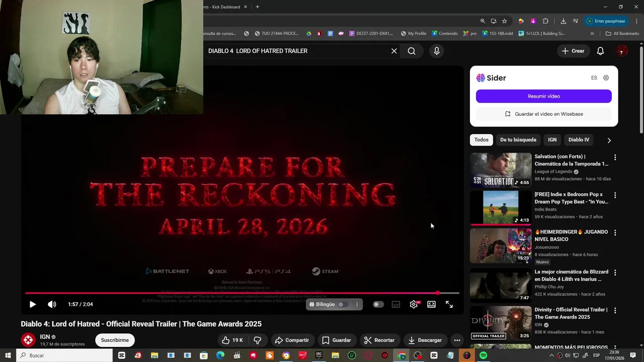The image size is (644, 362).
Task: Open the account avatar menu
Action: (x=622, y=51)
